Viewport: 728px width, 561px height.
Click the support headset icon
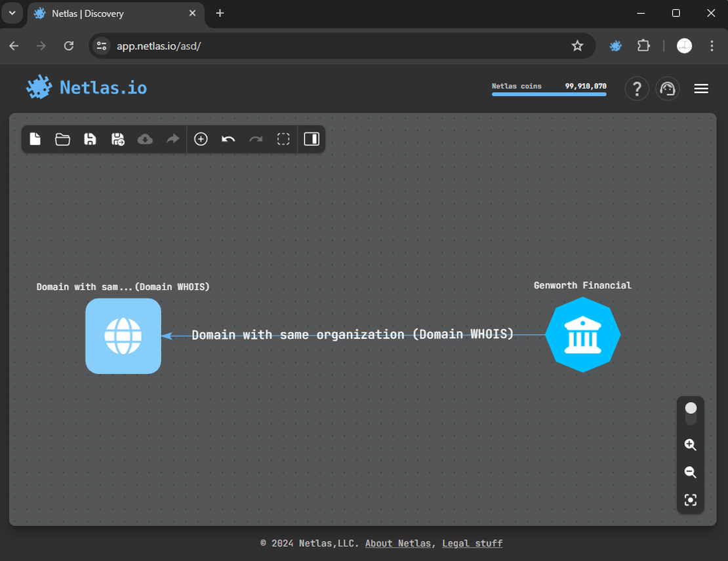[x=668, y=88]
